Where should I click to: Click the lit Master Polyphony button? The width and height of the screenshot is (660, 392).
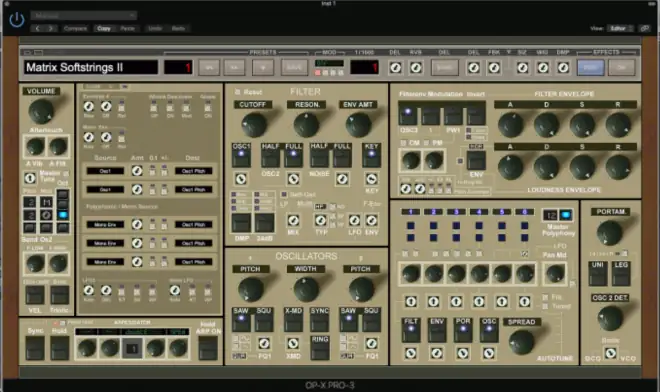tap(566, 215)
